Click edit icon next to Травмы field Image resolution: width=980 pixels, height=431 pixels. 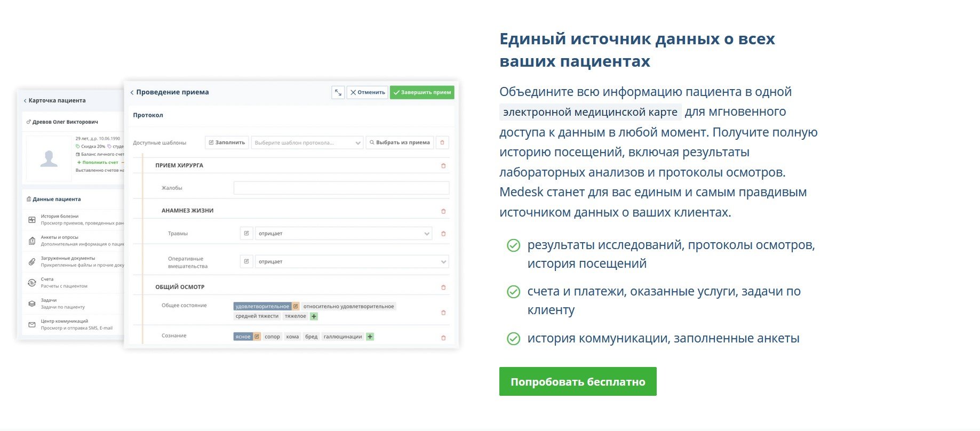(246, 234)
